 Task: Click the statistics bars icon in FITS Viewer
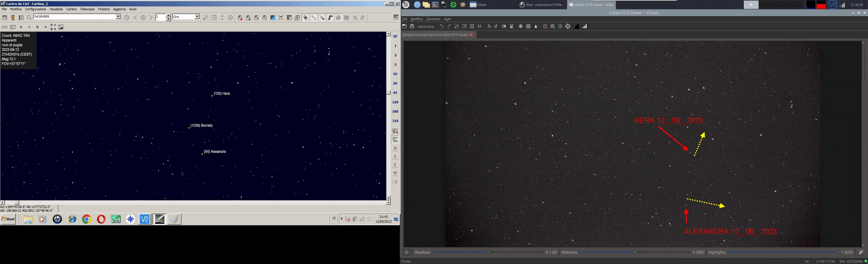click(585, 26)
